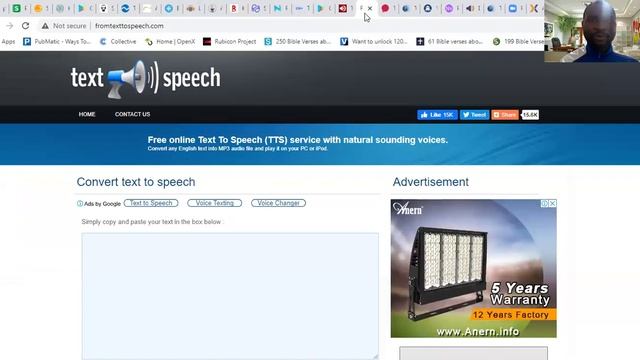The height and width of the screenshot is (360, 640).
Task: Click the Twitter Tweet button
Action: [x=474, y=115]
